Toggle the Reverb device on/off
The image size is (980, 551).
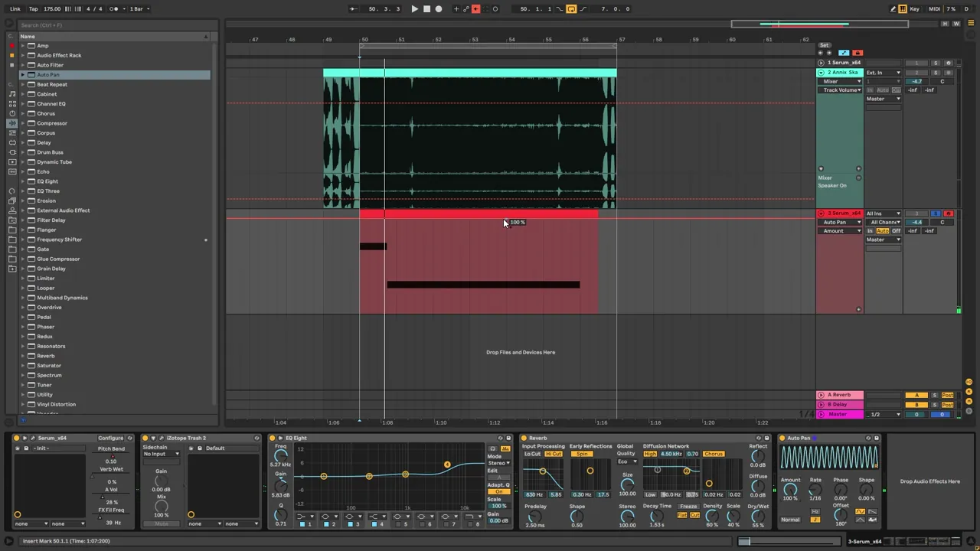coord(525,439)
